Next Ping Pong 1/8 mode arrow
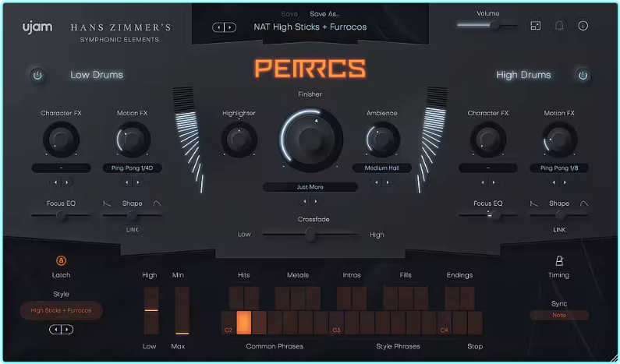Screen dimensions: 620x364 pyautogui.click(x=565, y=182)
